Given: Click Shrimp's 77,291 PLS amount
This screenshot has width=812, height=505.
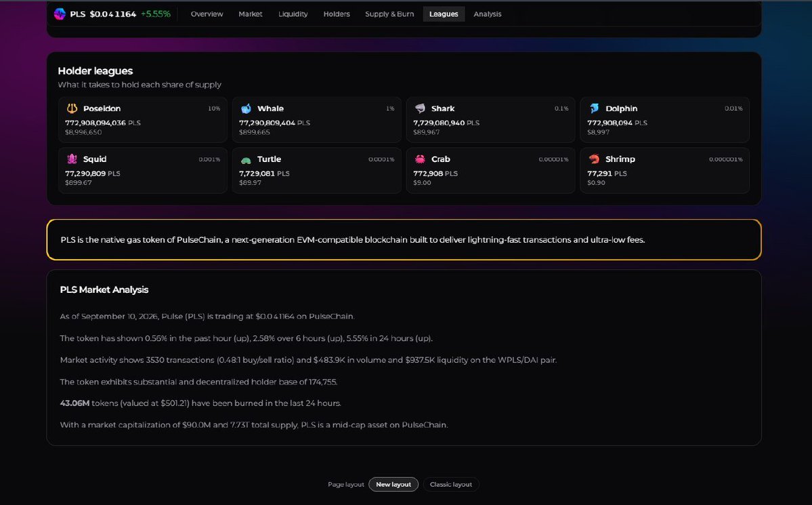Looking at the screenshot, I should click(607, 174).
